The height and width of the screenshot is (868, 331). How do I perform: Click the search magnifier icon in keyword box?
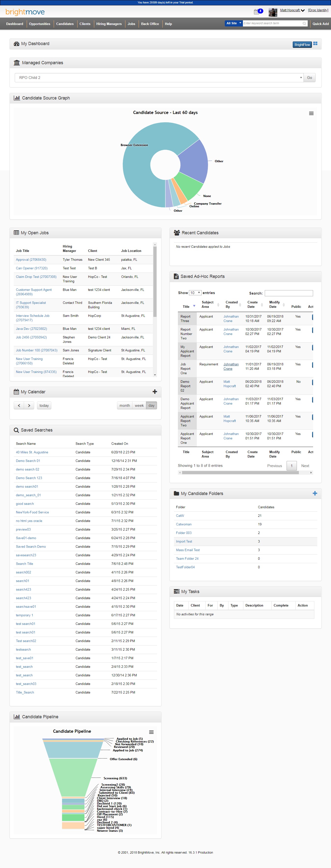304,24
